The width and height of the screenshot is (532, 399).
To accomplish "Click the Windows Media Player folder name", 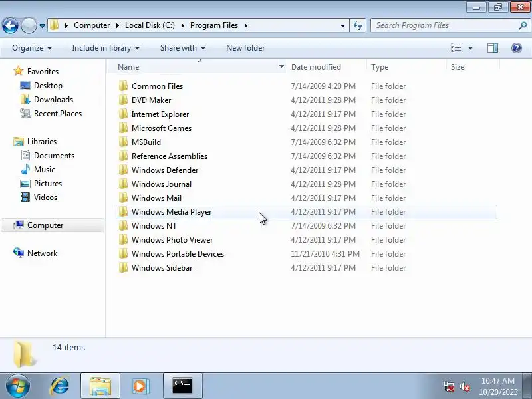I will 172,212.
